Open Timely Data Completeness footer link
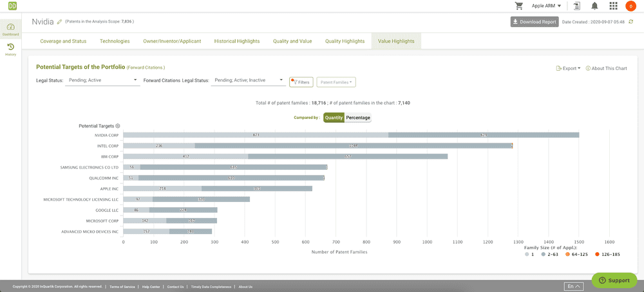 (x=211, y=287)
